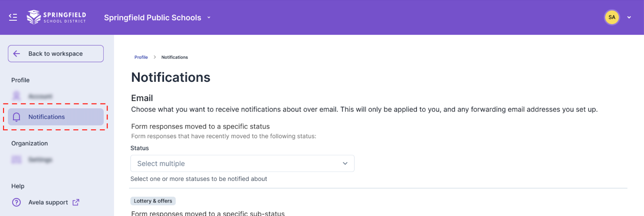Click the back arrow inside Back to workspace
This screenshot has width=644, height=216.
pyautogui.click(x=16, y=53)
